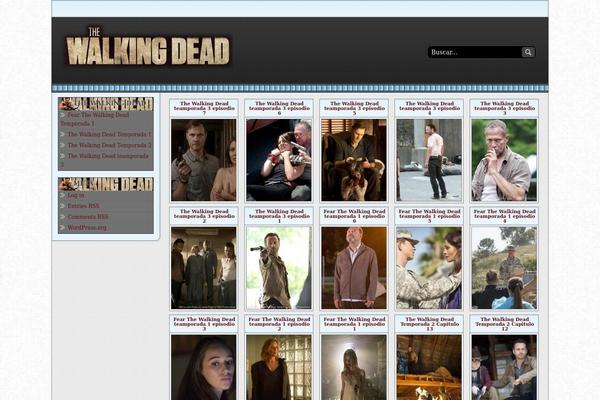
Task: Open Fear temporada 1 episodio 5 title
Action: coord(429,216)
